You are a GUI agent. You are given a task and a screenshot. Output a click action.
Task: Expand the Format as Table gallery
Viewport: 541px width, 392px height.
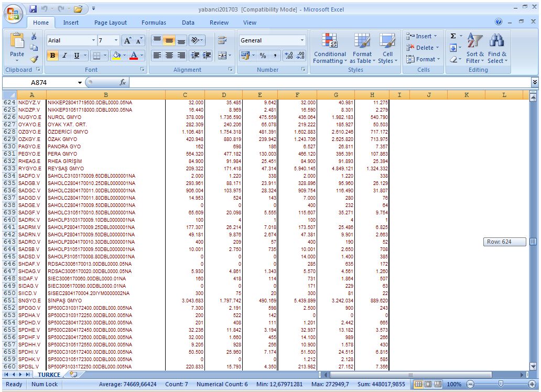[x=362, y=48]
